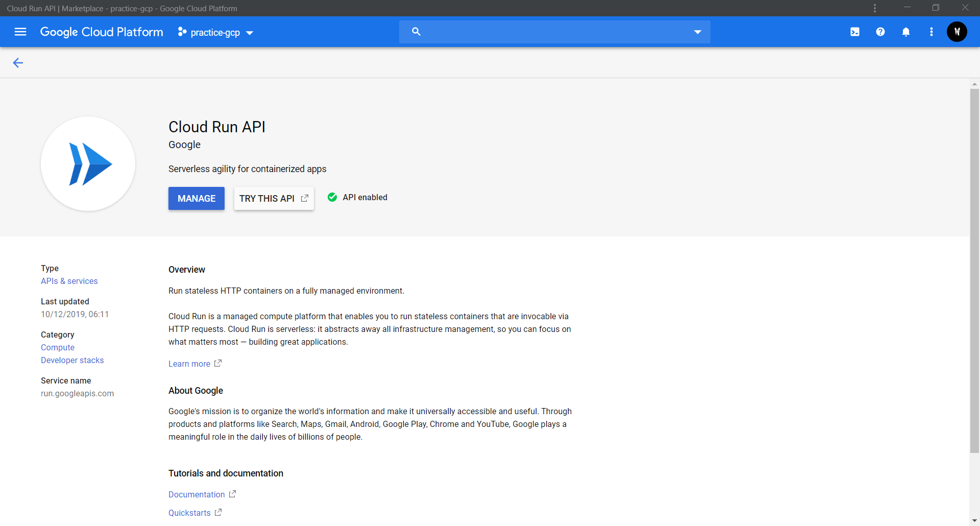Open the Quickstarts link
This screenshot has height=526, width=980.
coord(189,513)
